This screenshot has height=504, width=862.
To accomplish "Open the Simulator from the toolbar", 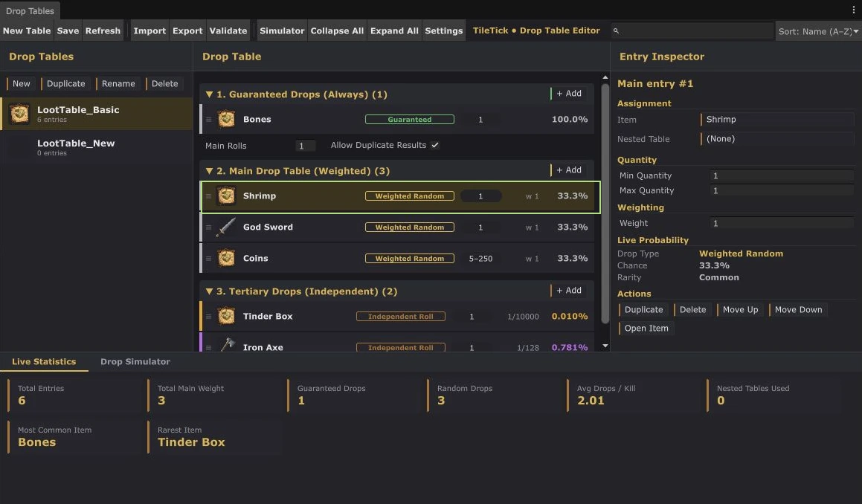I will point(282,30).
